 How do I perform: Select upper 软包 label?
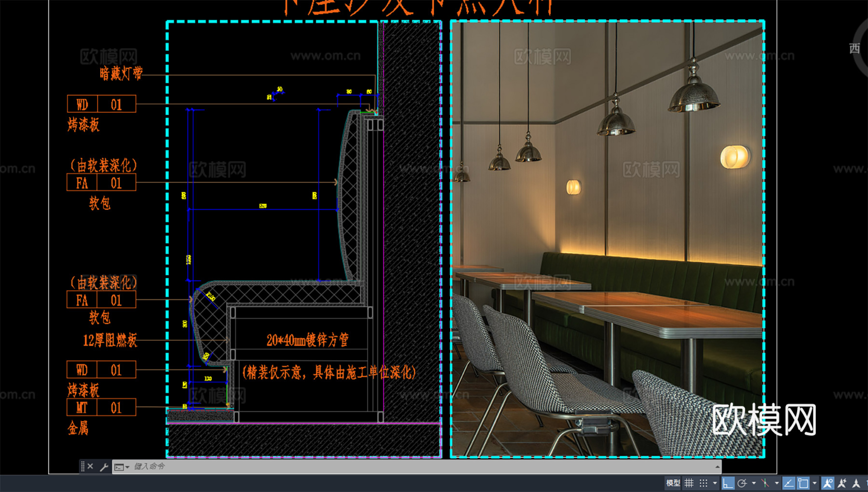point(100,203)
